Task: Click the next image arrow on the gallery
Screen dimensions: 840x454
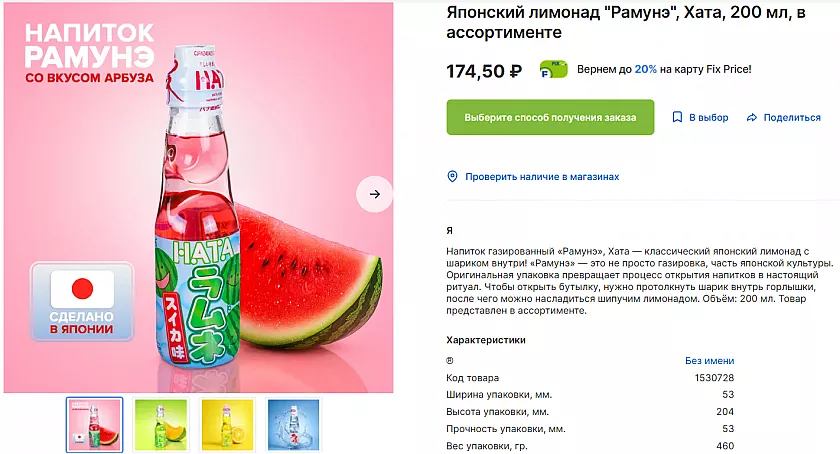Action: click(374, 194)
